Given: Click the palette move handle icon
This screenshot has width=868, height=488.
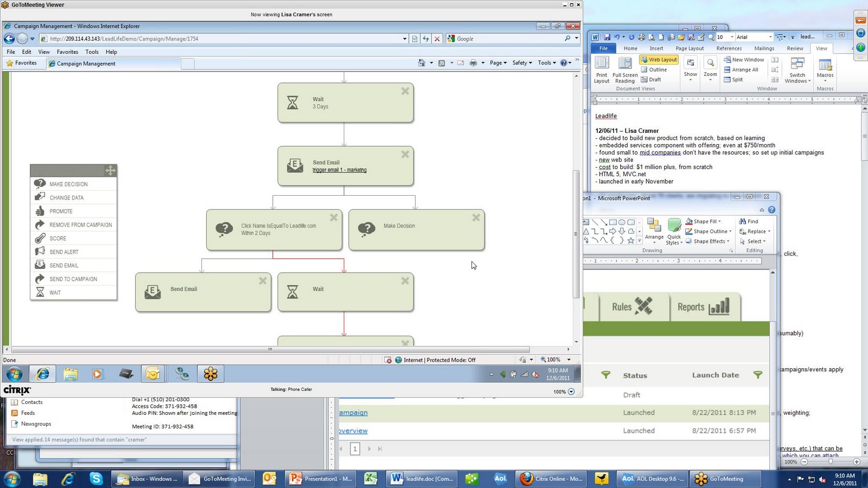Looking at the screenshot, I should tap(110, 170).
